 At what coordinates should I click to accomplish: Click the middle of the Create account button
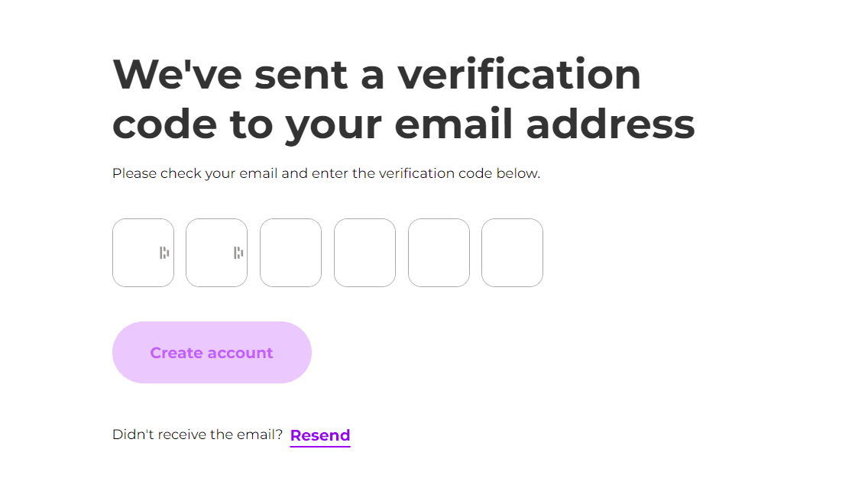[212, 352]
